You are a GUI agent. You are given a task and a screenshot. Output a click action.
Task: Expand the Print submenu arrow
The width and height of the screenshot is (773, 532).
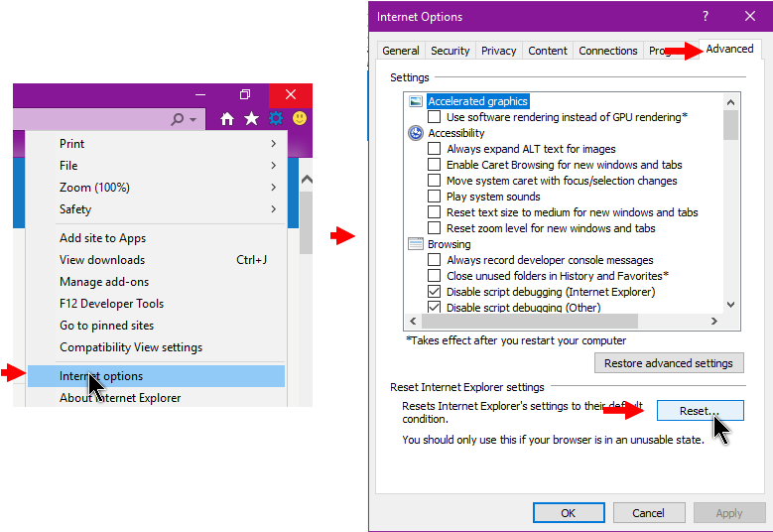273,144
